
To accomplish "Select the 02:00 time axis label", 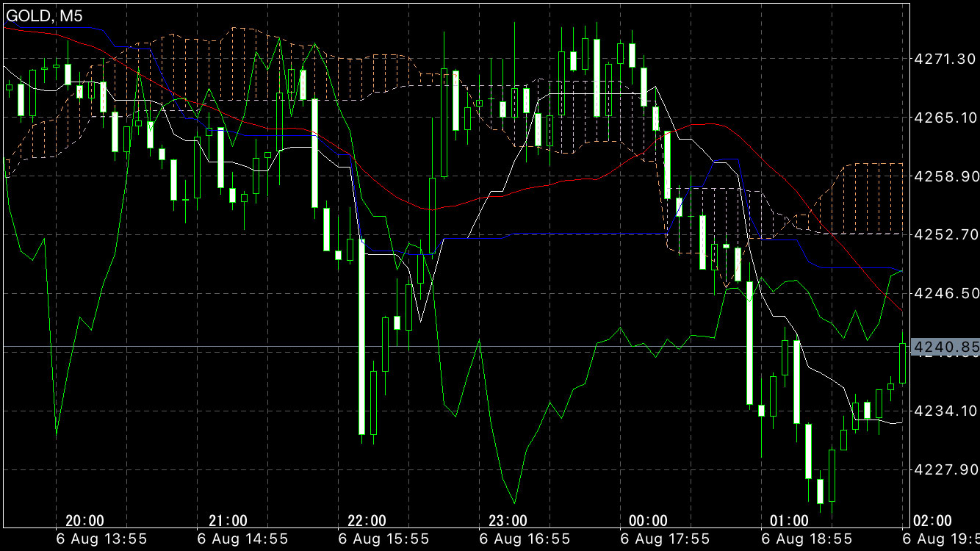I will [932, 521].
